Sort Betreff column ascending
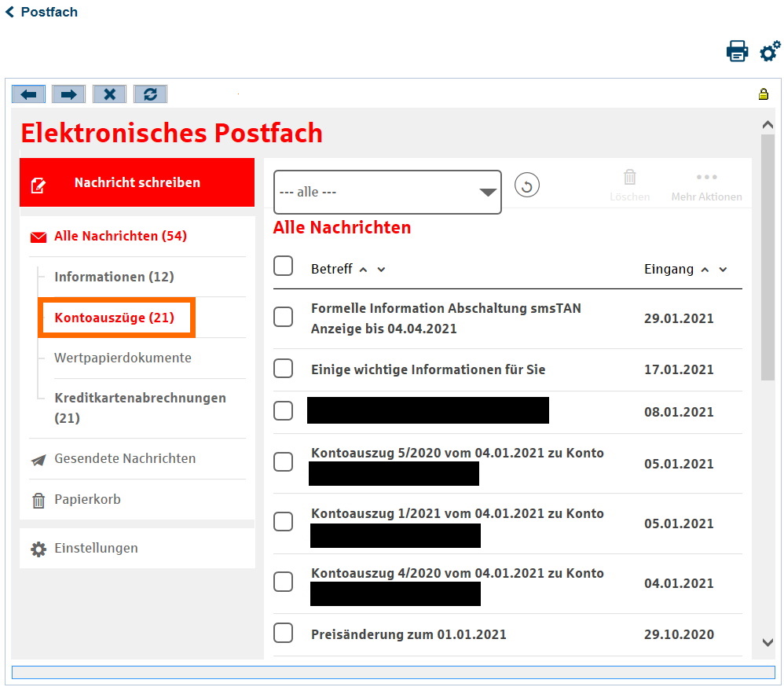Viewport: 784px width, 687px height. [x=363, y=270]
